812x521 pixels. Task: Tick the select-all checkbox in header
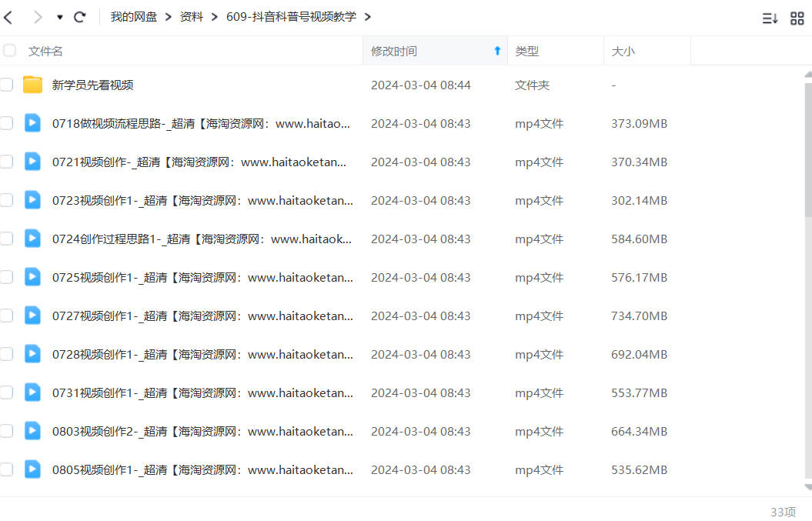[x=9, y=50]
